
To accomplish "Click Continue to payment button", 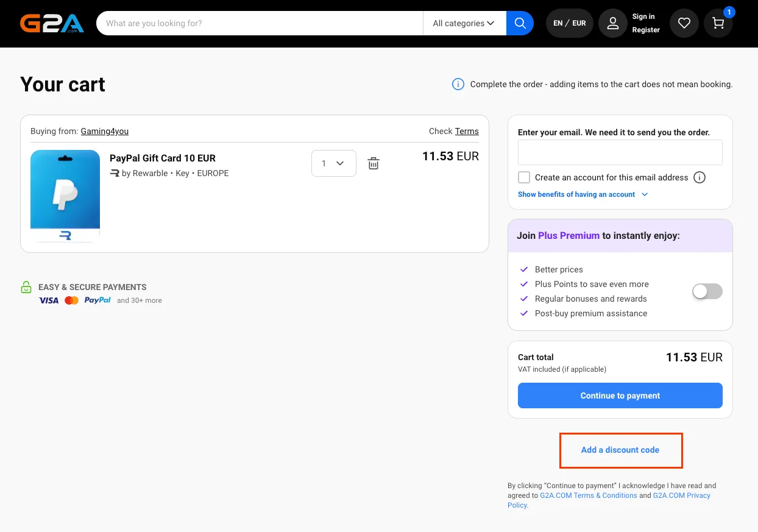I will pos(620,395).
